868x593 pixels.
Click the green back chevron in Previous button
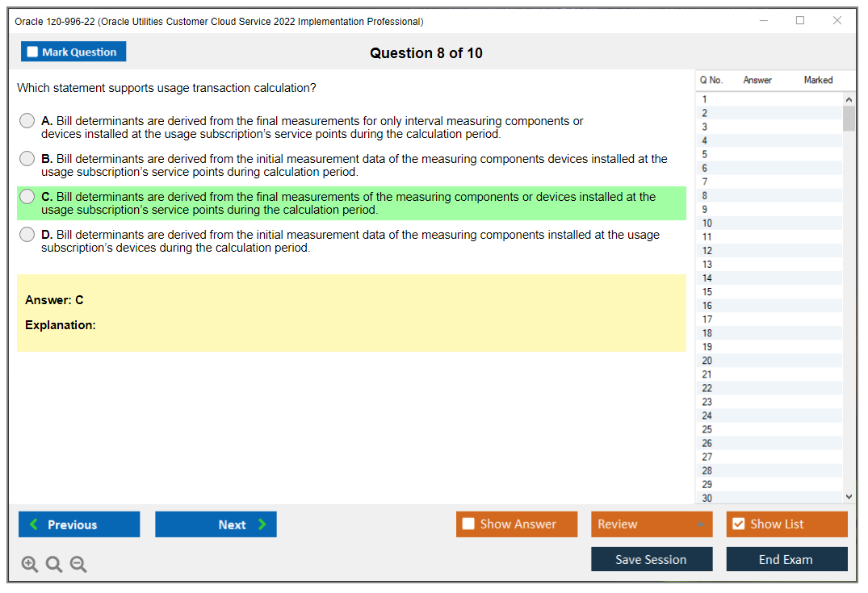[x=34, y=524]
